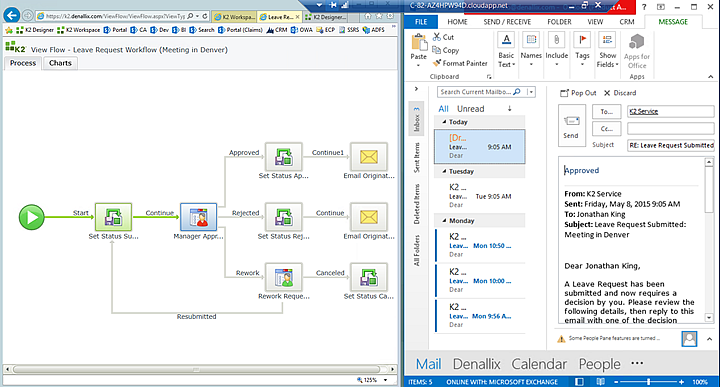Select the Manager Approval activity icon
Image resolution: width=720 pixels, height=387 pixels.
click(198, 217)
